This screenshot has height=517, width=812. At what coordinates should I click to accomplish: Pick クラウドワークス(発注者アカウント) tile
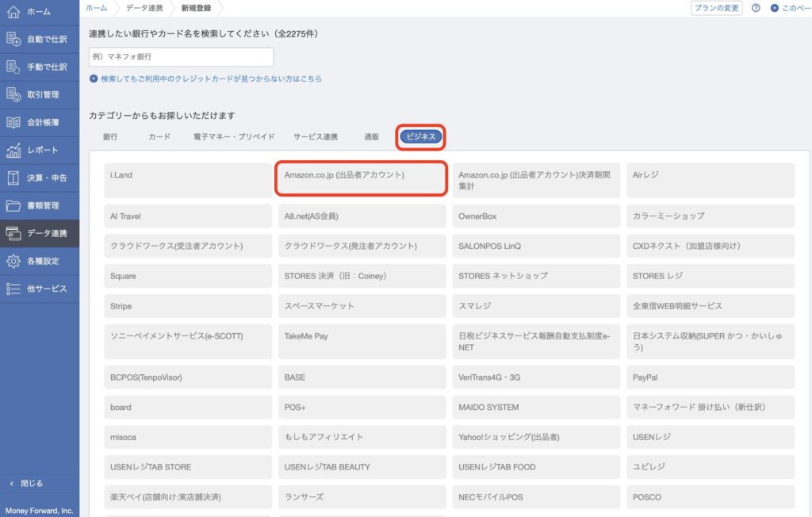point(362,246)
